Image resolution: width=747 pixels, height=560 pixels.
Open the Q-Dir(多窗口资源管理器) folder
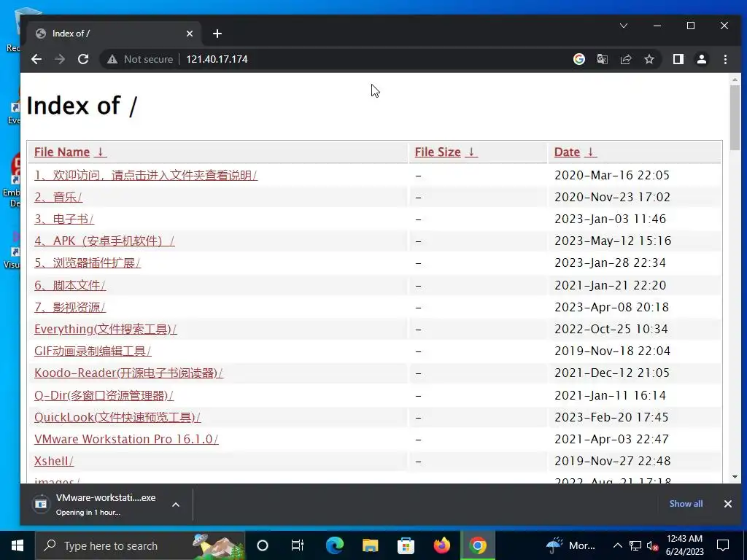pos(104,395)
